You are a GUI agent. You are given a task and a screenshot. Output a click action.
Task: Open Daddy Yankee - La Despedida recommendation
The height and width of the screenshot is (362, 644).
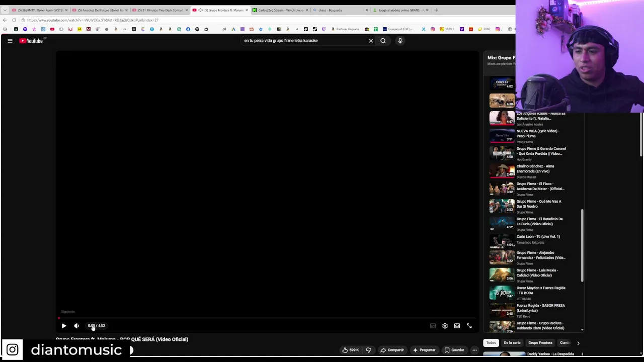550,354
